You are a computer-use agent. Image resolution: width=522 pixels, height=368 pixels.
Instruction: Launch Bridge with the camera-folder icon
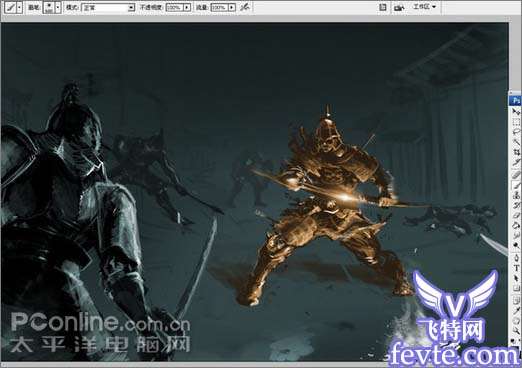(399, 7)
